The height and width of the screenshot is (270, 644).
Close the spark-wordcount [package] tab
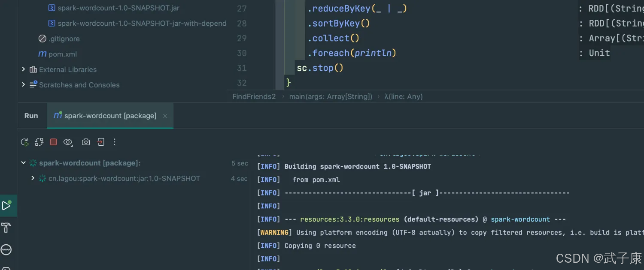tap(165, 116)
